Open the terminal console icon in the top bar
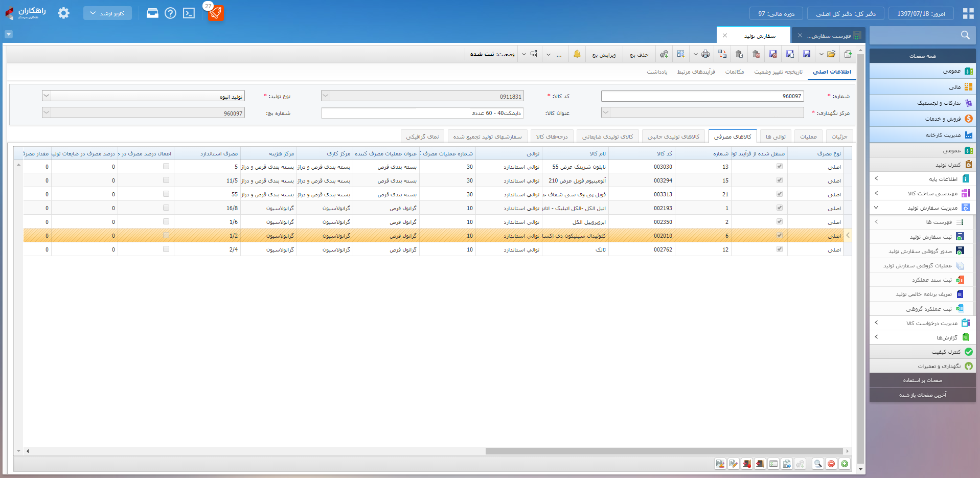 pos(189,13)
